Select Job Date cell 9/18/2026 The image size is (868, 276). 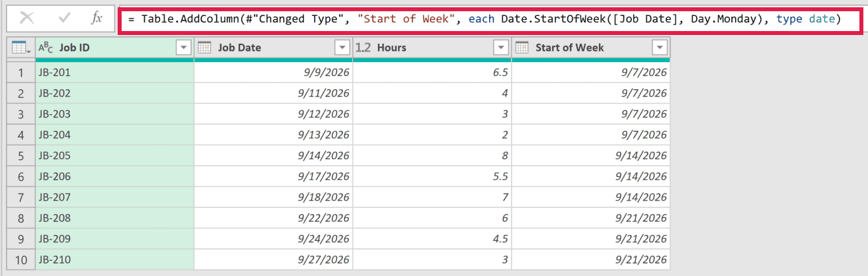point(274,197)
